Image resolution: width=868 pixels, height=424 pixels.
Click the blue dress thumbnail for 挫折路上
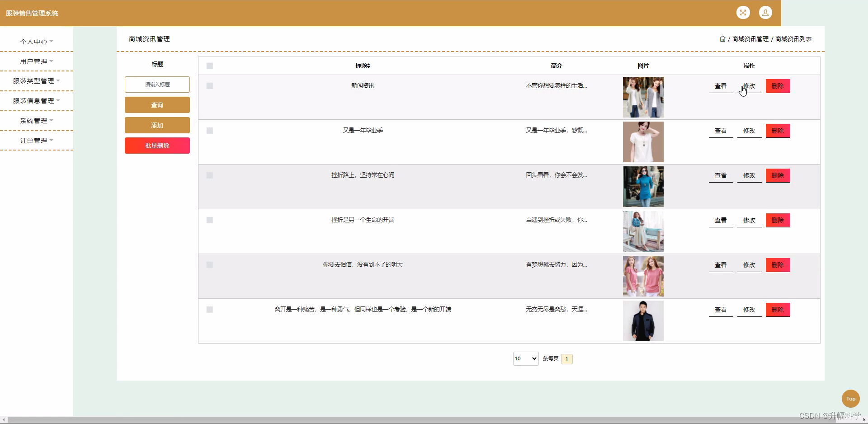[x=643, y=187]
